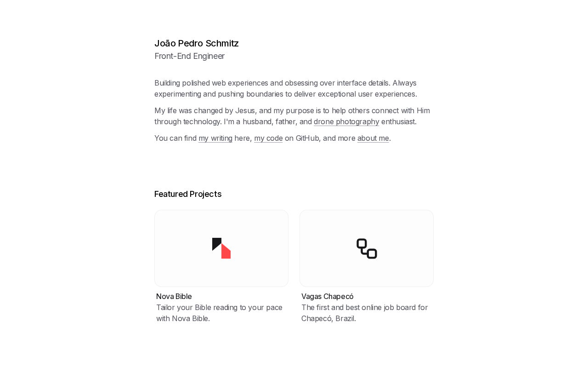The width and height of the screenshot is (588, 368).
Task: Follow the my code link
Action: tap(268, 138)
